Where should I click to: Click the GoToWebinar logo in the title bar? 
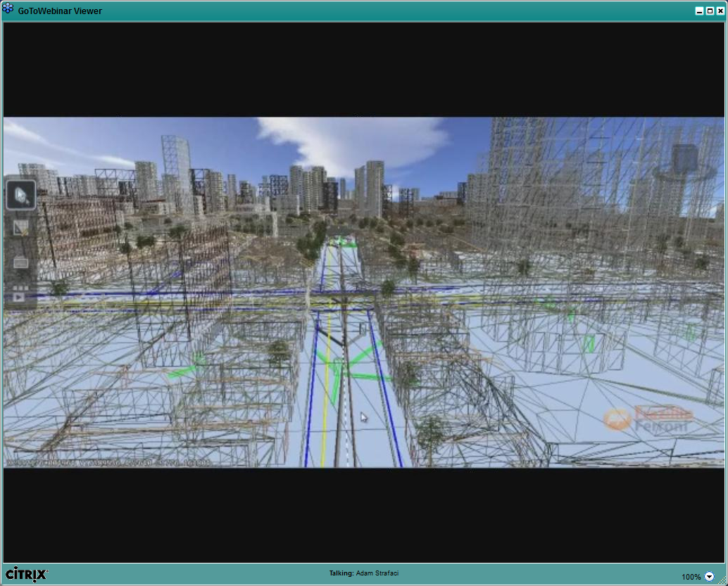9,8
